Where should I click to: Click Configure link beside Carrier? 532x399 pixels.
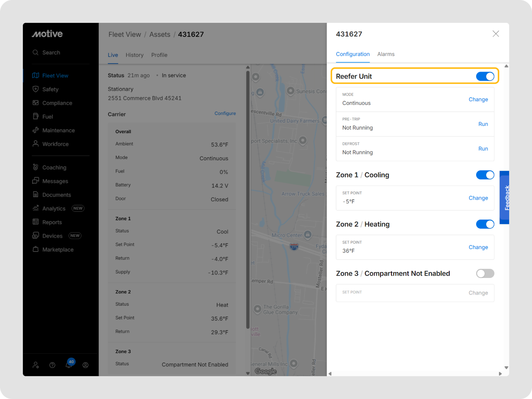pyautogui.click(x=225, y=113)
